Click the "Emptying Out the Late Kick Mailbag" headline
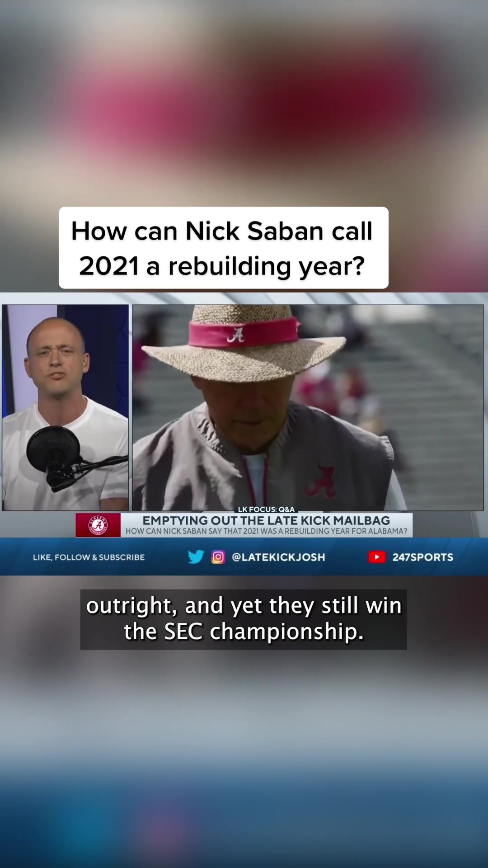The height and width of the screenshot is (868, 488). [266, 520]
